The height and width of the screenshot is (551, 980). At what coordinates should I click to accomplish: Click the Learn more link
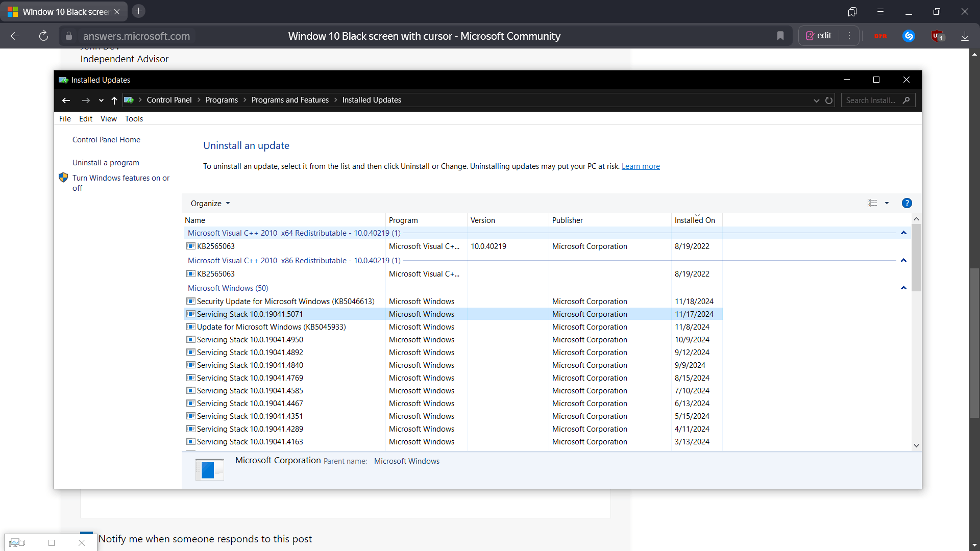641,166
